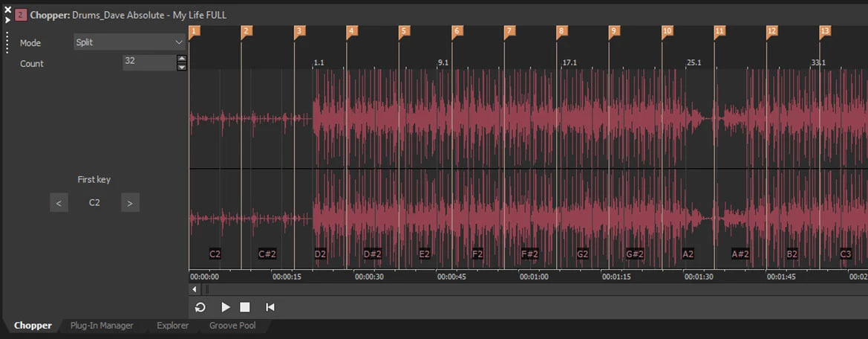
Task: Shift First key higher with the > button
Action: pos(130,202)
